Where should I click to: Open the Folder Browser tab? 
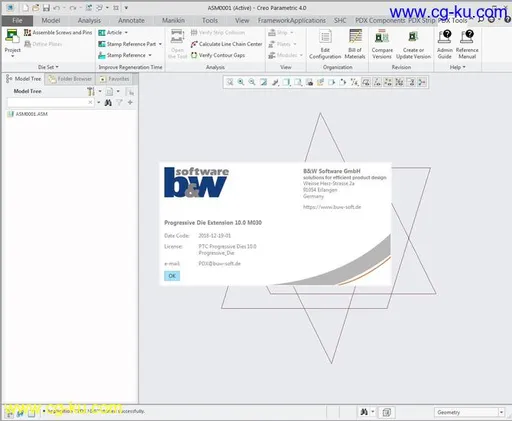[70, 79]
